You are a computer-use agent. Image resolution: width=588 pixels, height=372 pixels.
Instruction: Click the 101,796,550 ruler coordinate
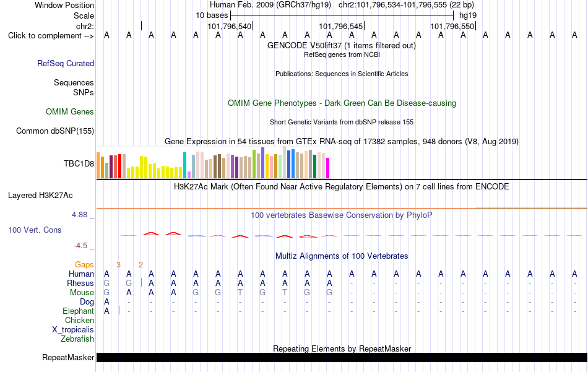point(452,26)
